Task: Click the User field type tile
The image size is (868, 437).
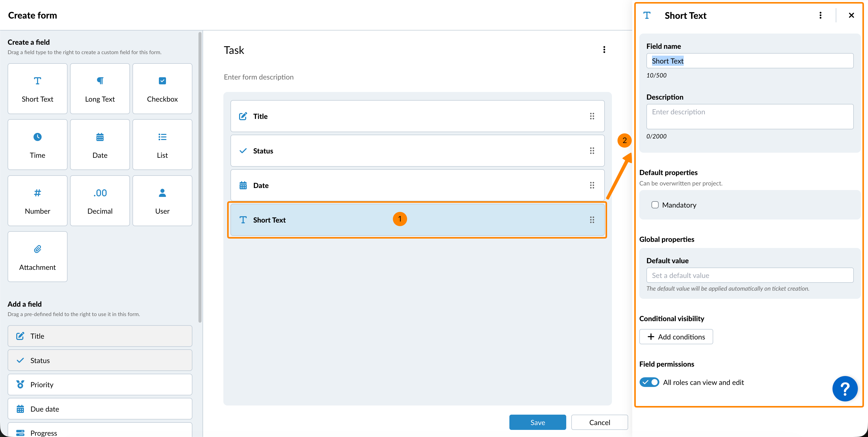Action: [162, 201]
